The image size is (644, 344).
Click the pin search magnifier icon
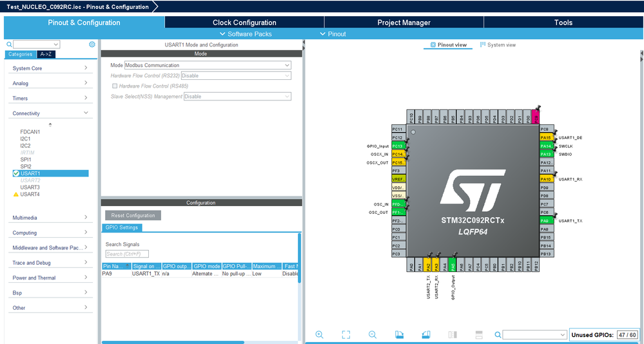tap(498, 334)
